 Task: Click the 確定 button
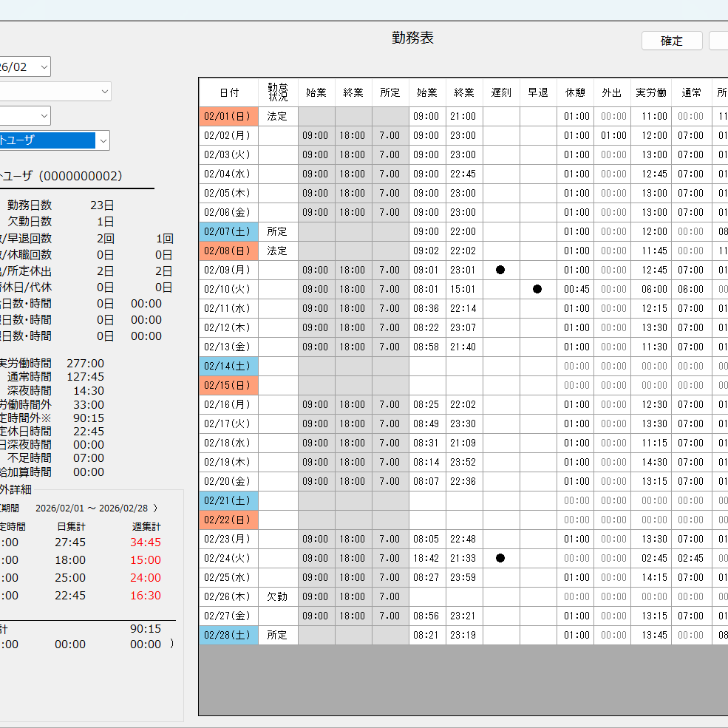(x=671, y=41)
